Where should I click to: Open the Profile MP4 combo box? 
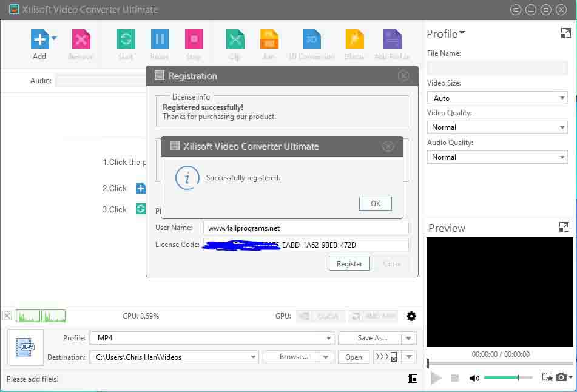[x=212, y=338]
